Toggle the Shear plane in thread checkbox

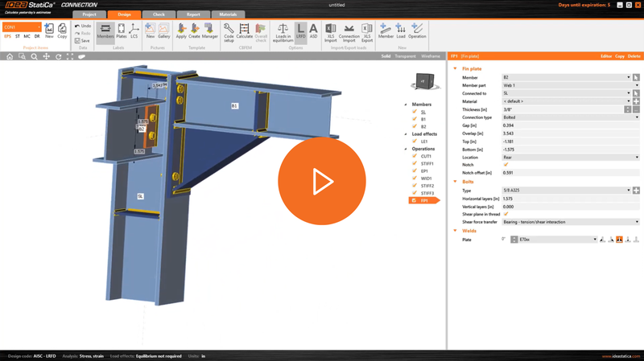click(506, 215)
